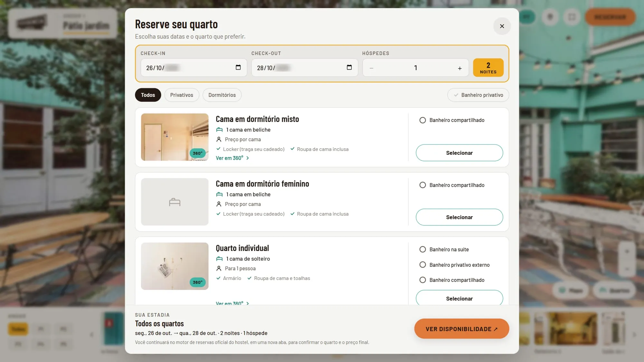Open the check-out calendar picker icon

click(349, 67)
